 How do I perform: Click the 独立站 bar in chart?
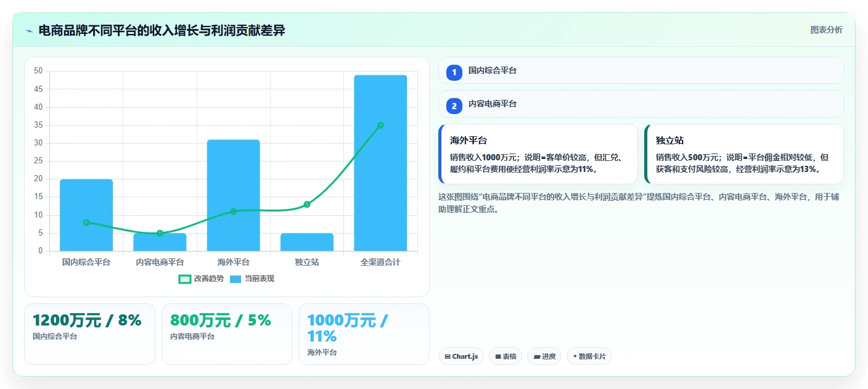click(x=307, y=242)
